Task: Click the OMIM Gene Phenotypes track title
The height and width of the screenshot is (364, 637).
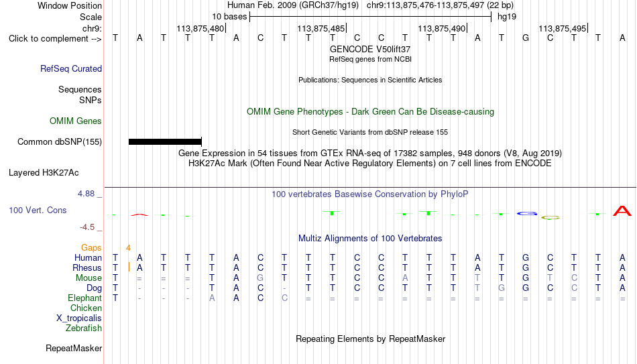Action: [x=370, y=112]
